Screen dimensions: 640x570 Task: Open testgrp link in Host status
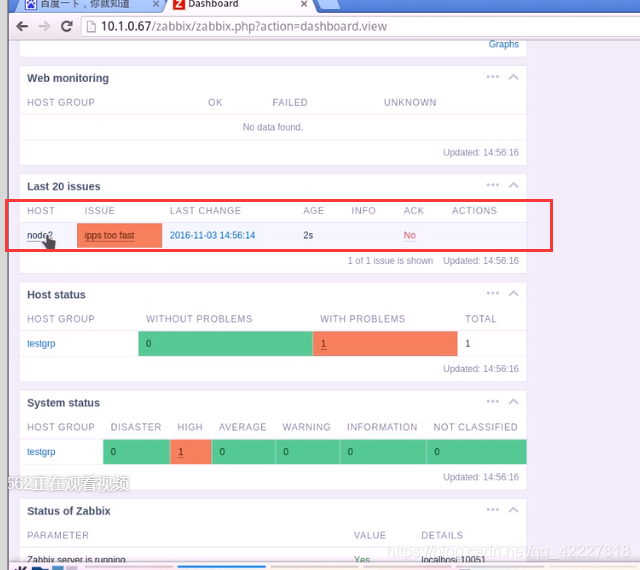[x=41, y=343]
